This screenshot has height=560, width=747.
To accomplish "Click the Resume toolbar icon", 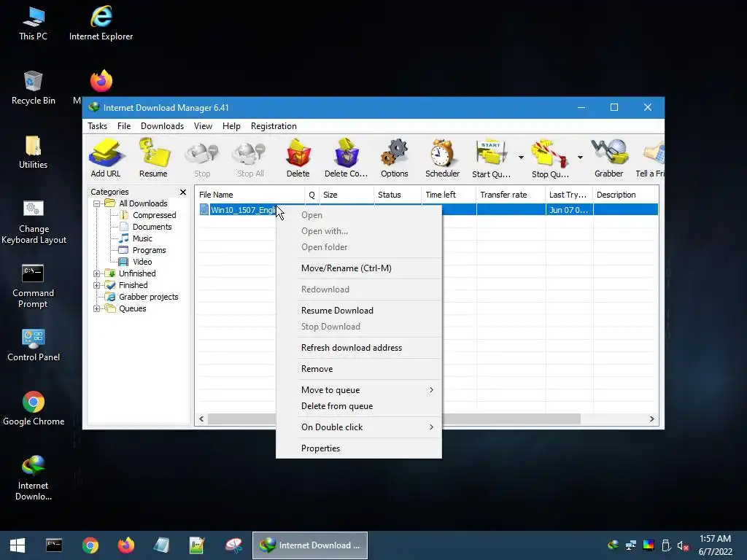I will 153,157.
